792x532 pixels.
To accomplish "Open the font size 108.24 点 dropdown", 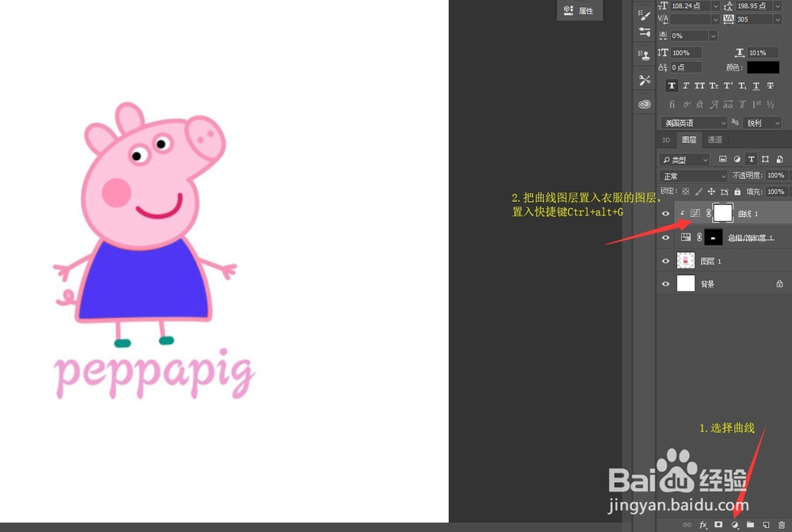I will (x=715, y=6).
